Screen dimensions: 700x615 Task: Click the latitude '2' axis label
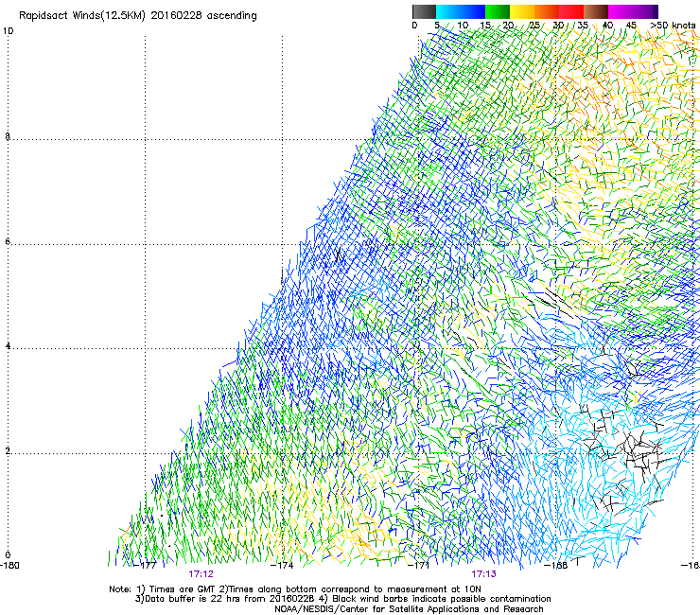[8, 450]
